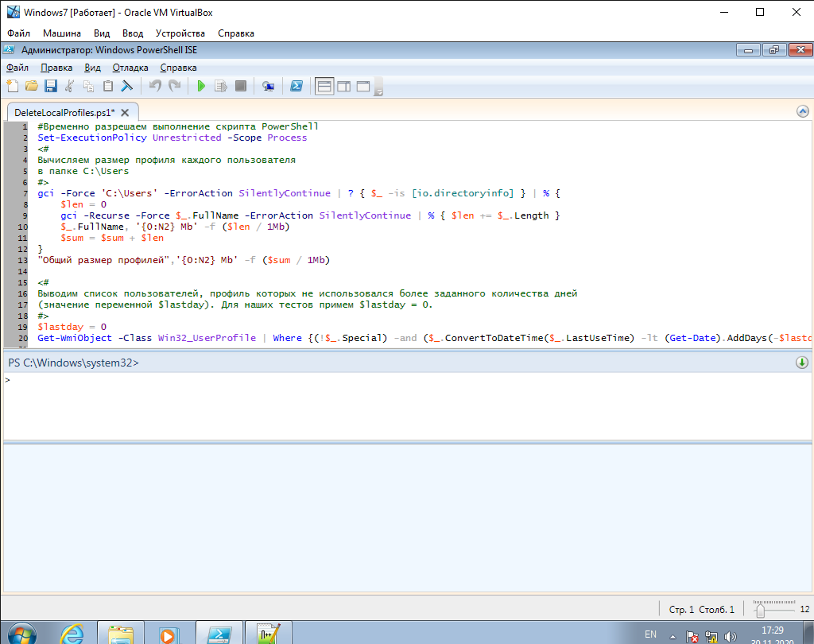Click the Run Selection icon
Image resolution: width=814 pixels, height=644 pixels.
coord(221,86)
